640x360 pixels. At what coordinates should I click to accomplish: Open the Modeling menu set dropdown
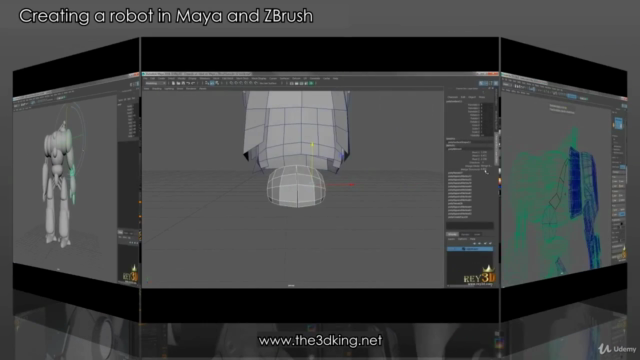pyautogui.click(x=156, y=83)
